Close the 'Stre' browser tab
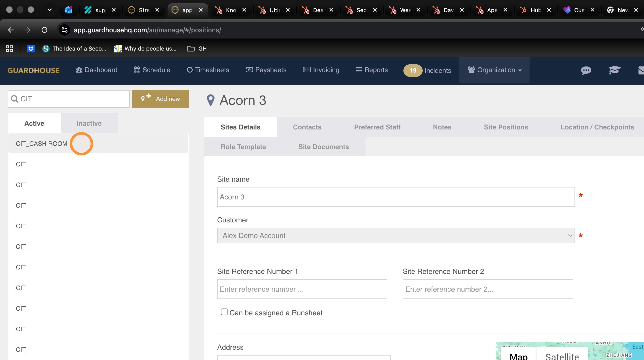644x360 pixels. (157, 10)
